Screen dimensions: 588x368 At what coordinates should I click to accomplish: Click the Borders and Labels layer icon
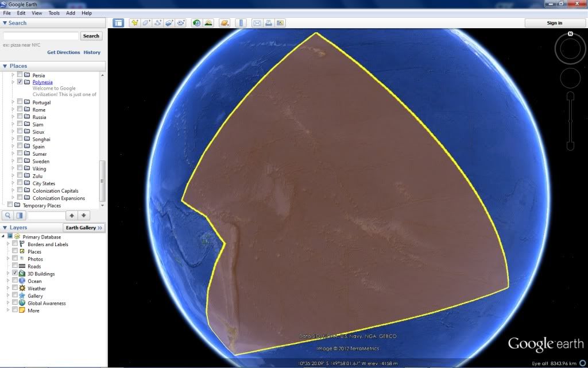click(22, 244)
